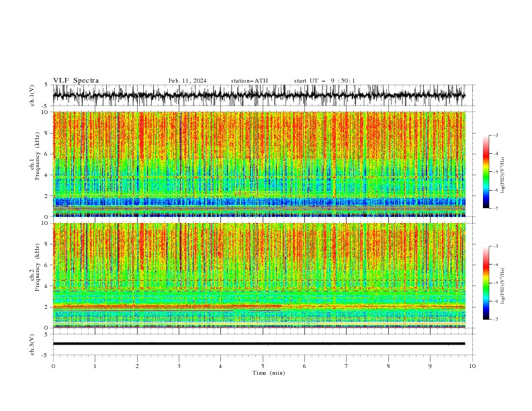
Task: Click the "-7" value on ch.2 color bar
Action: [x=496, y=319]
